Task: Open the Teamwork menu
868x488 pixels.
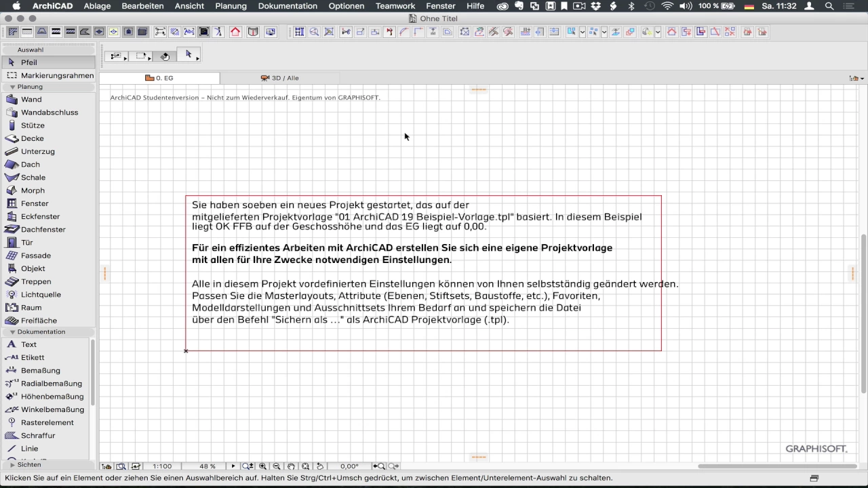Action: [x=395, y=6]
